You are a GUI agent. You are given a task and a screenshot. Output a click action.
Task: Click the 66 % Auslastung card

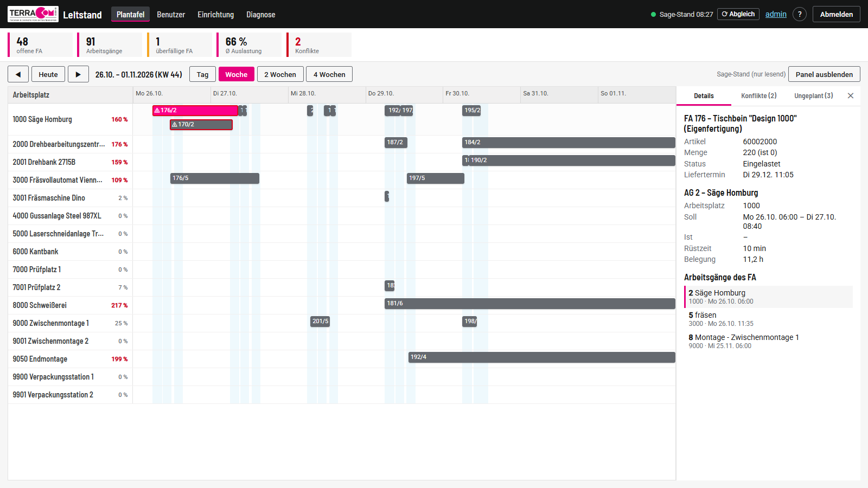tap(249, 45)
